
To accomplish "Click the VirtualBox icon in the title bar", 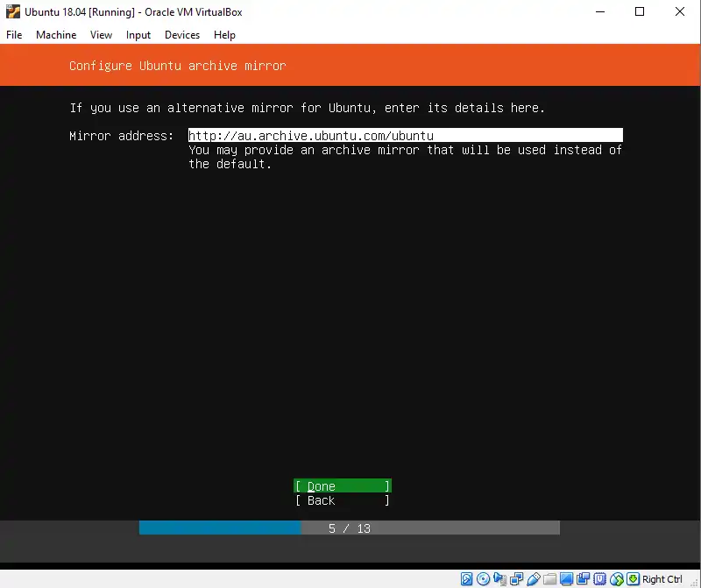I will [13, 12].
